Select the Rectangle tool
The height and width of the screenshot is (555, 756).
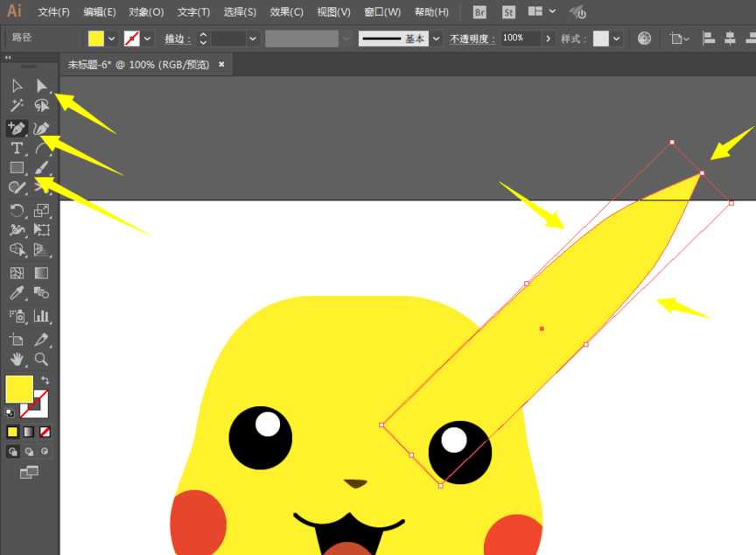17,167
